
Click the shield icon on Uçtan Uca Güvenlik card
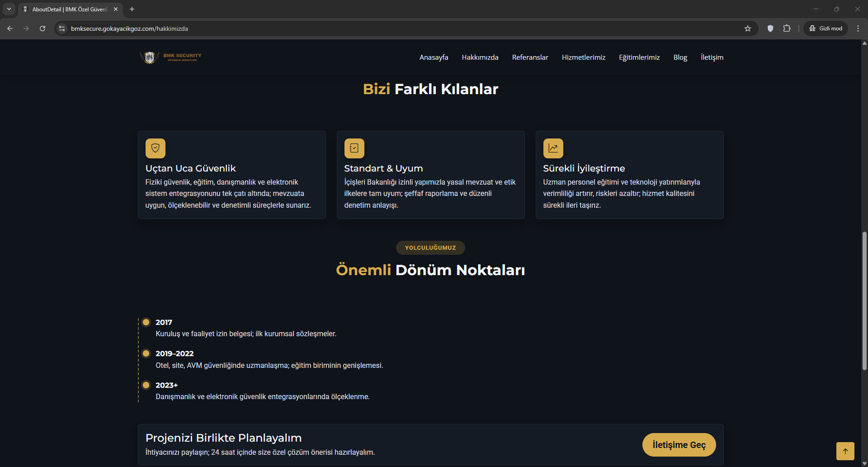[155, 148]
